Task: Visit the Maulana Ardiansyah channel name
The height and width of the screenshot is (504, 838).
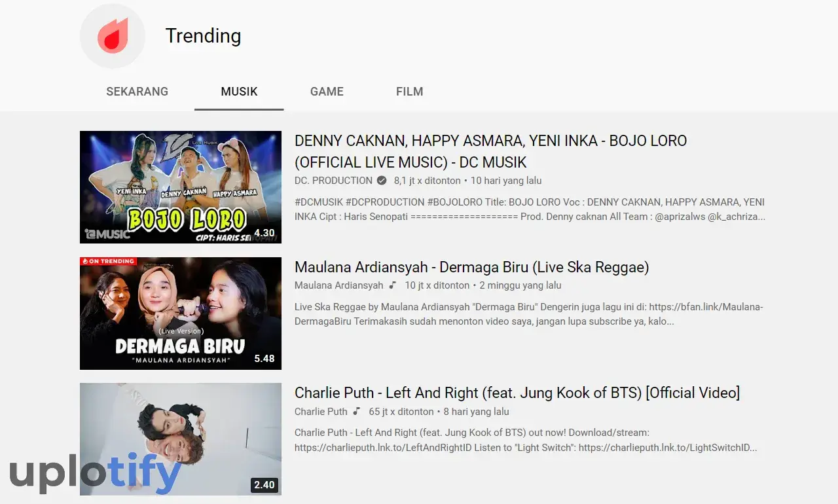Action: [339, 285]
